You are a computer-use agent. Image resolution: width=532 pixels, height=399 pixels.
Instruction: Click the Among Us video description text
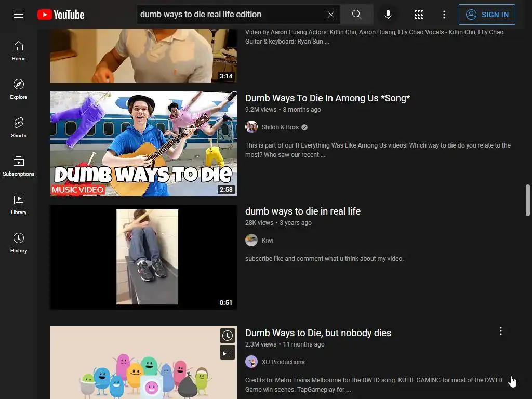[378, 150]
